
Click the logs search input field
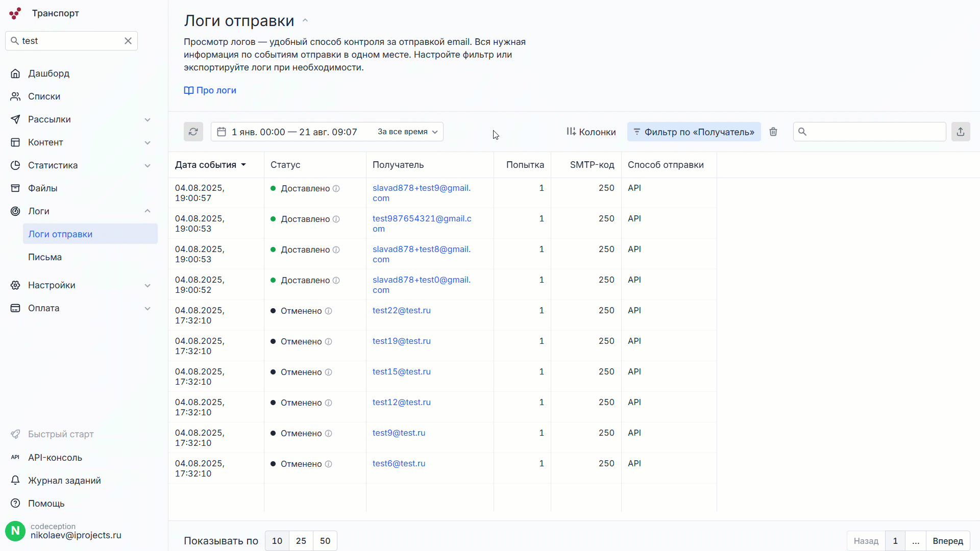pos(875,132)
